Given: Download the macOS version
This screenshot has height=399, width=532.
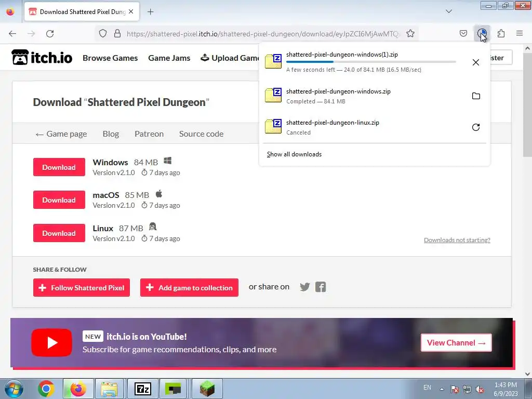Looking at the screenshot, I should (x=59, y=200).
